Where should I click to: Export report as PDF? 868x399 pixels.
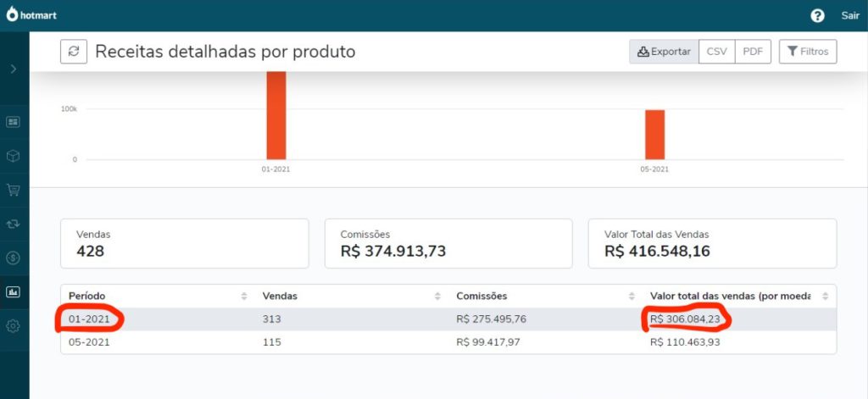click(x=753, y=52)
